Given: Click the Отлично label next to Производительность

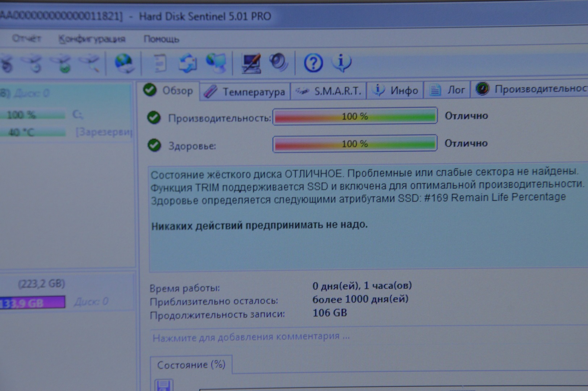Looking at the screenshot, I should [466, 116].
